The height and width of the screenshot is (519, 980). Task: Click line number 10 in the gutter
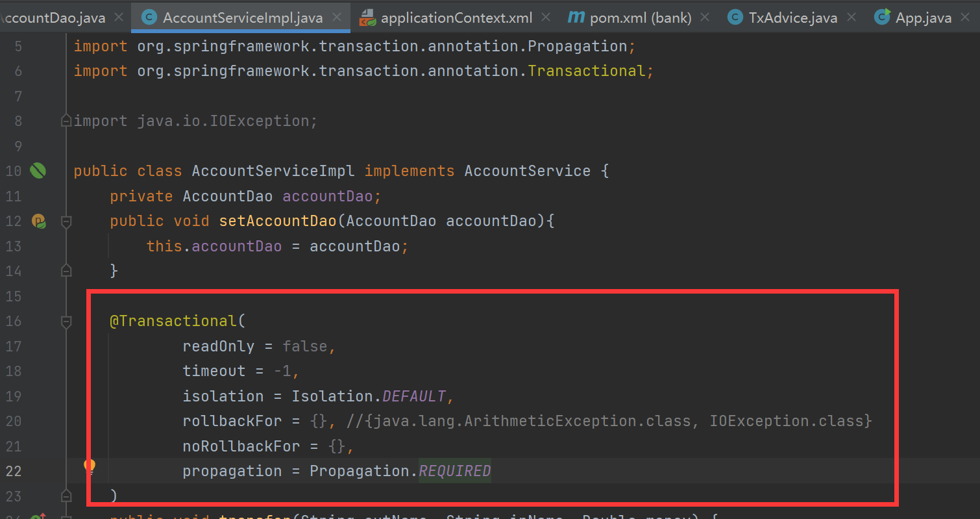pyautogui.click(x=14, y=171)
